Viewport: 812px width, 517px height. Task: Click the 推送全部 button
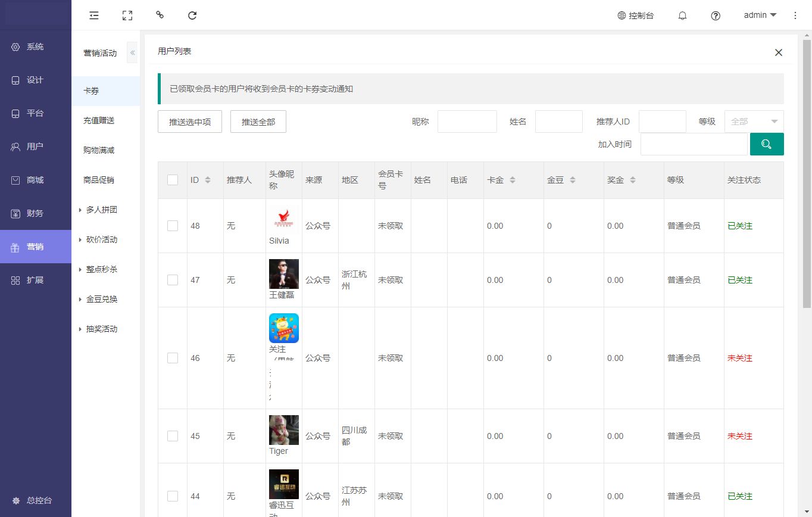point(258,122)
